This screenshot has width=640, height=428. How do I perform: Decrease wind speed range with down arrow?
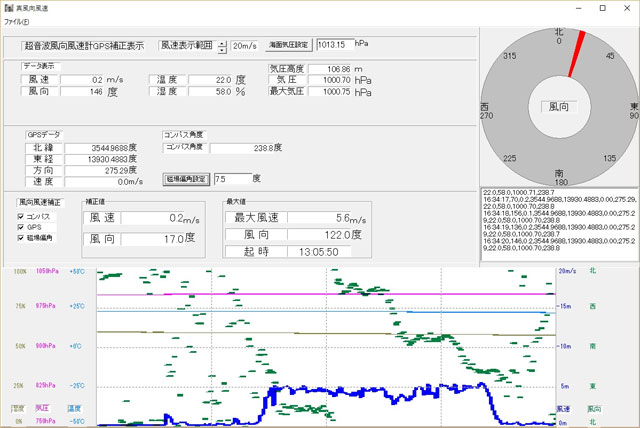(x=222, y=48)
